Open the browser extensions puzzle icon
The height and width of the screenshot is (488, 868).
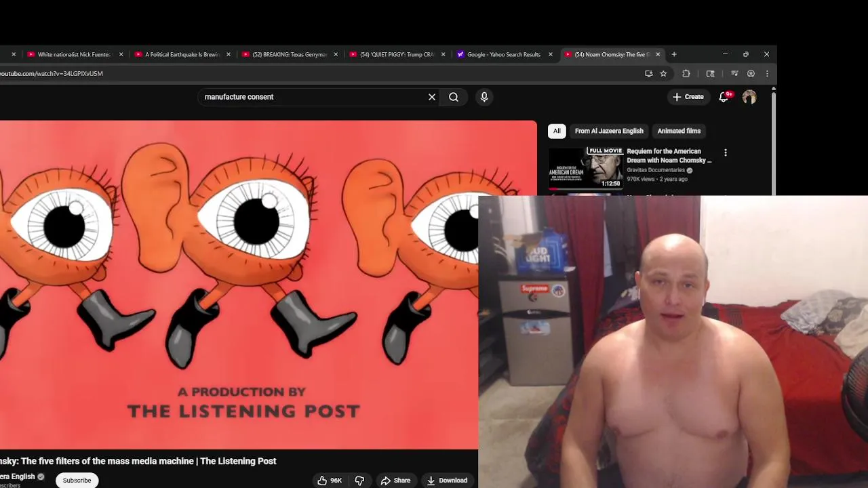pyautogui.click(x=686, y=73)
